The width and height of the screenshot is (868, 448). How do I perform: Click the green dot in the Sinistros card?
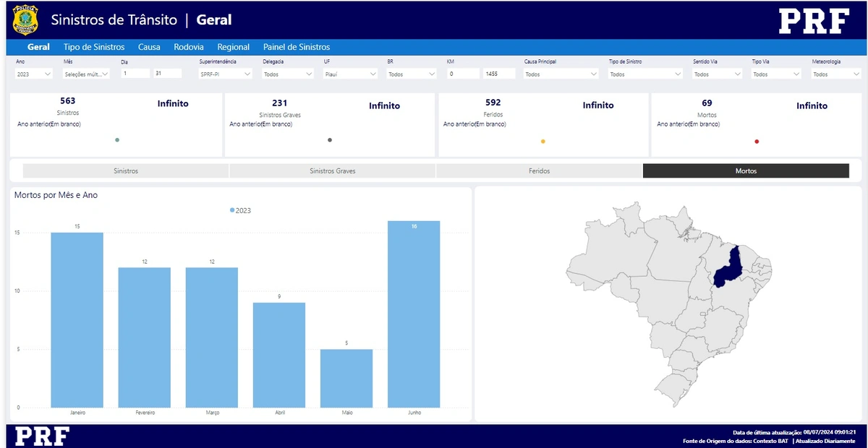coord(117,140)
